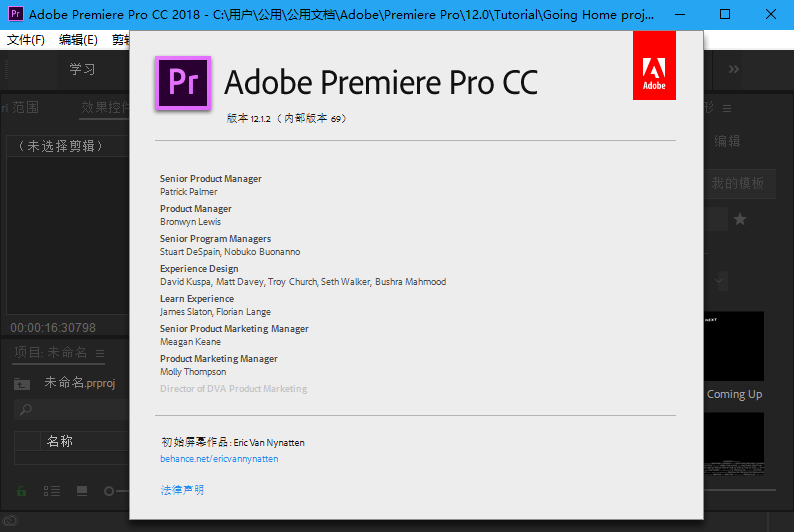Switch the Project panel to icon view

click(82, 491)
